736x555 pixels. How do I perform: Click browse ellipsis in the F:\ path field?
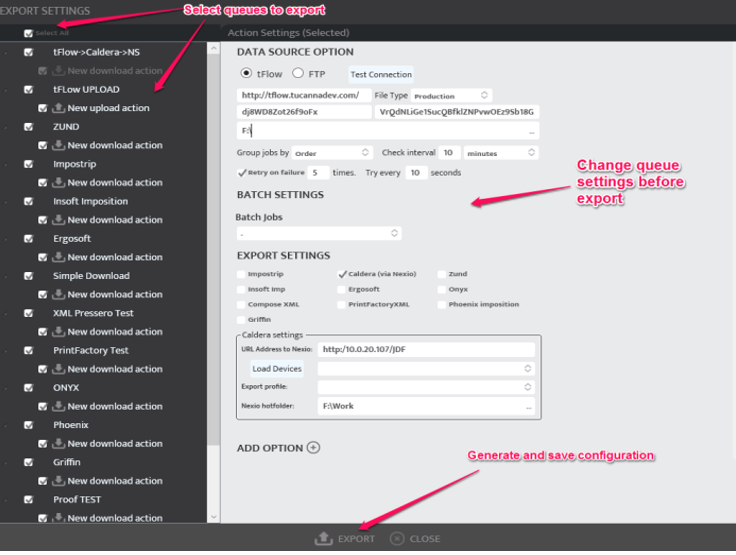(531, 132)
